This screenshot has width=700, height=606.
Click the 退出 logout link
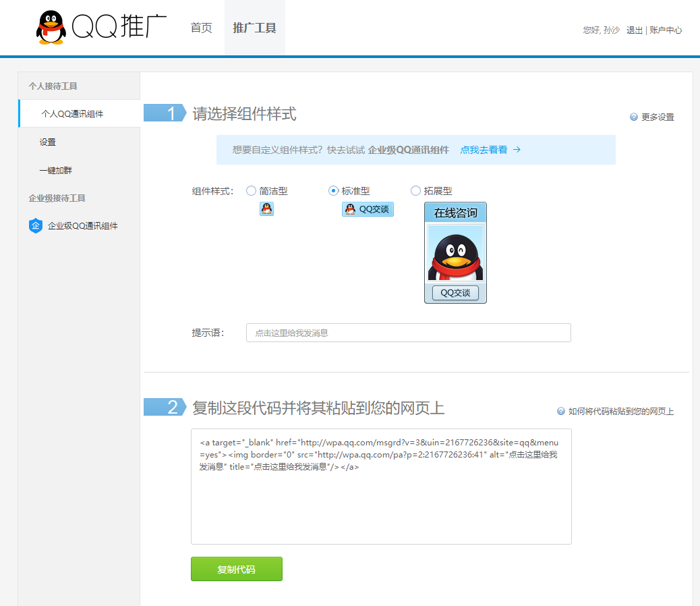pos(635,30)
